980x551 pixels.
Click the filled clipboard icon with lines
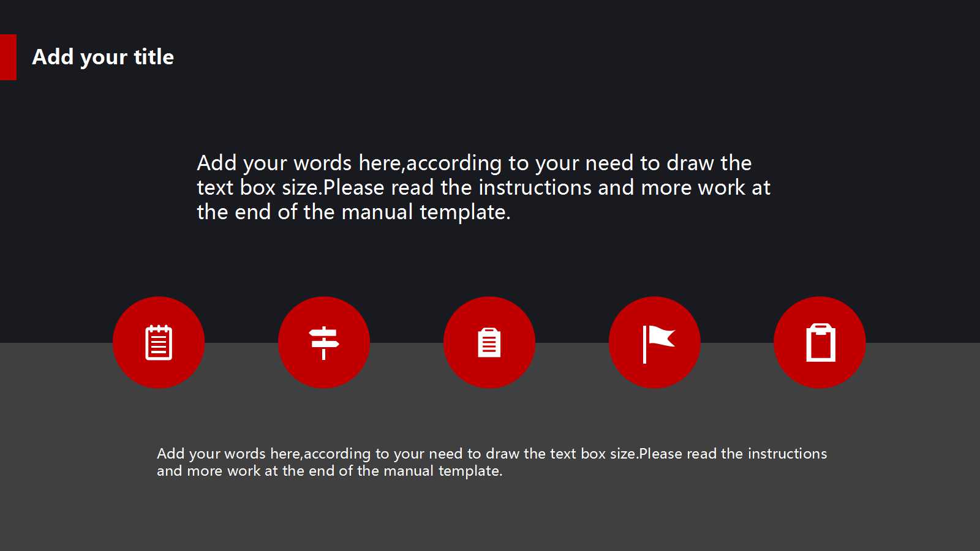click(489, 342)
